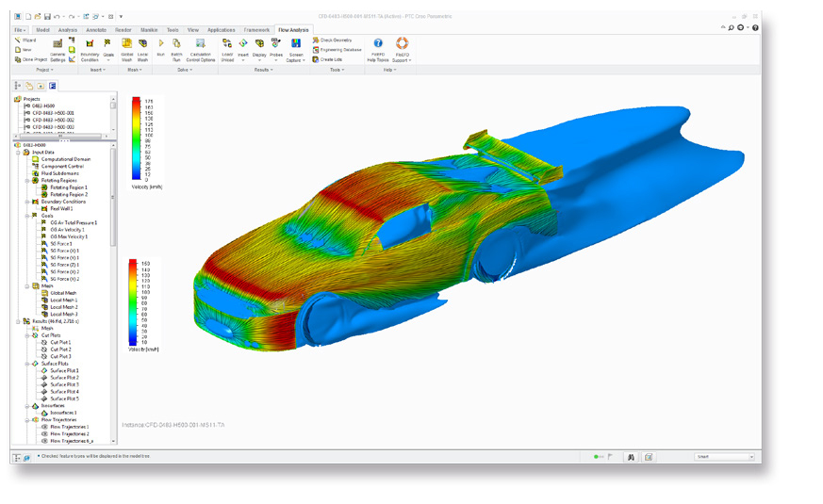Viewport: 823px width, 504px height.
Task: Click the Undo arrow
Action: click(x=57, y=17)
